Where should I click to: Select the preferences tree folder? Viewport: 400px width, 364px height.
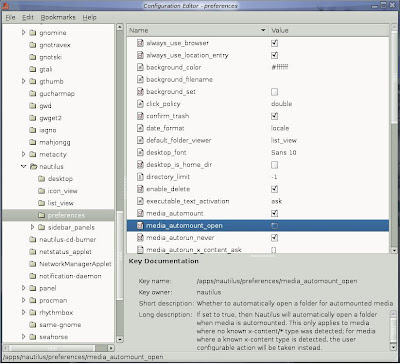pyautogui.click(x=59, y=215)
